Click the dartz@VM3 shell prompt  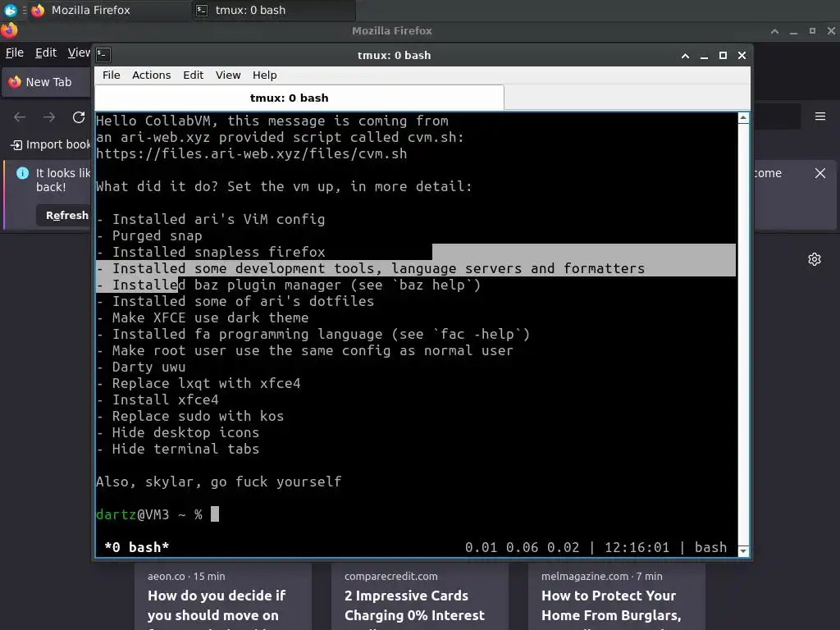click(148, 515)
